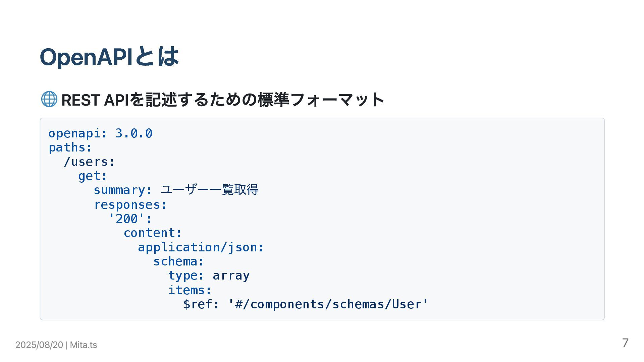
Task: Select the /users: path line
Action: click(89, 162)
